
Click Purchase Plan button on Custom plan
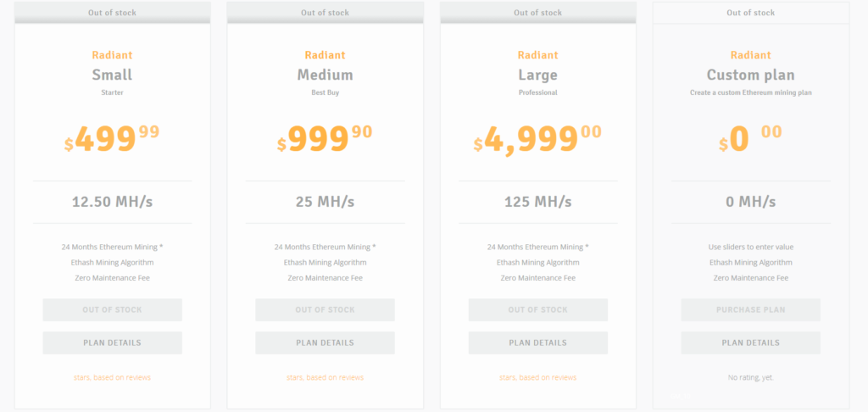tap(751, 310)
